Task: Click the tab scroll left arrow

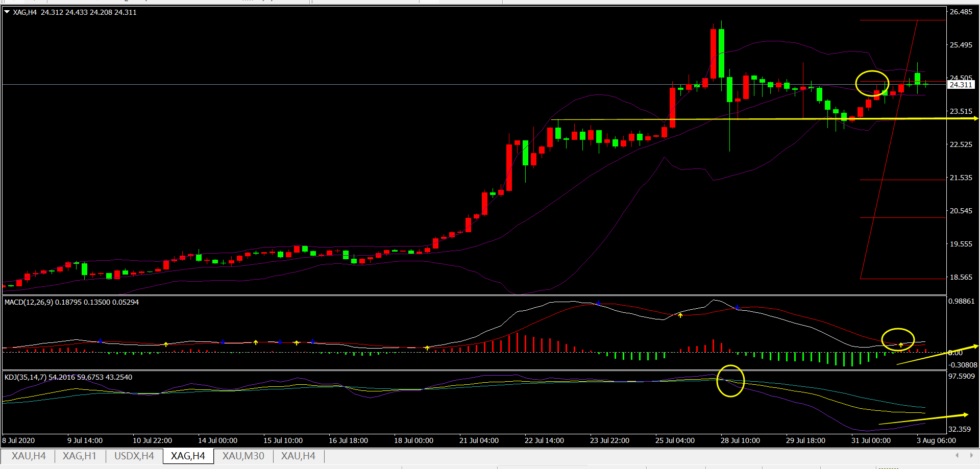Action: (957, 455)
